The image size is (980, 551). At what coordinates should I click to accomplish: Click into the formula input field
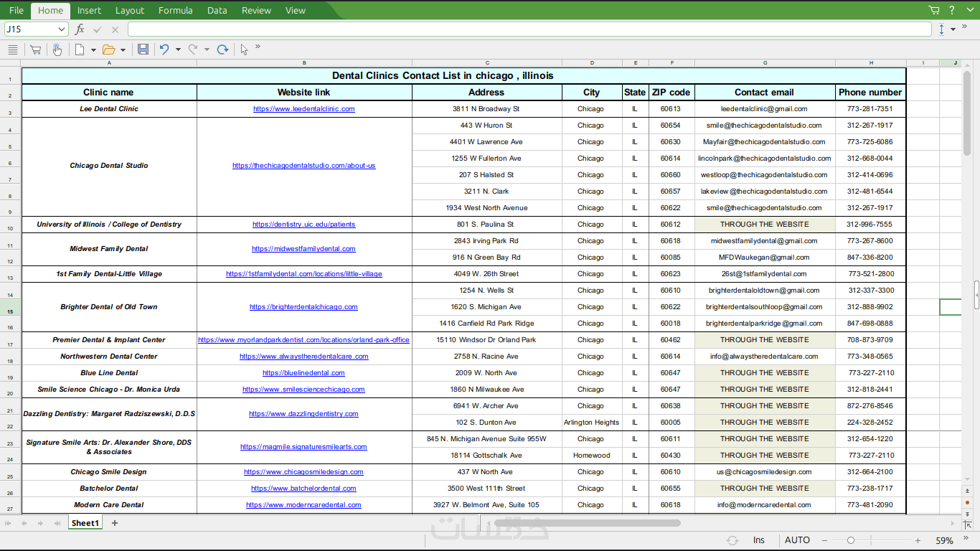click(x=529, y=29)
